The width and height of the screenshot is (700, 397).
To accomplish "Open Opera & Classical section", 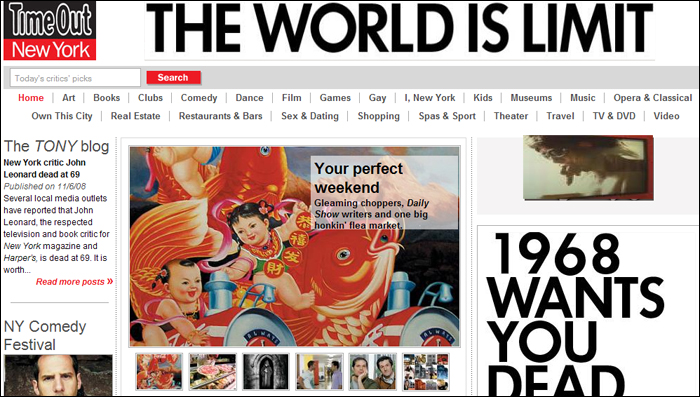I will 652,98.
